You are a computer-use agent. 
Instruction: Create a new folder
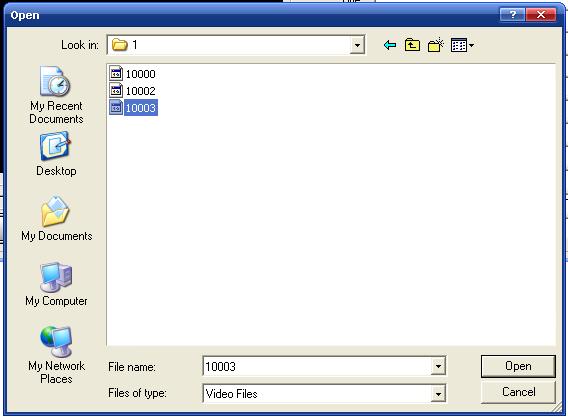click(435, 45)
